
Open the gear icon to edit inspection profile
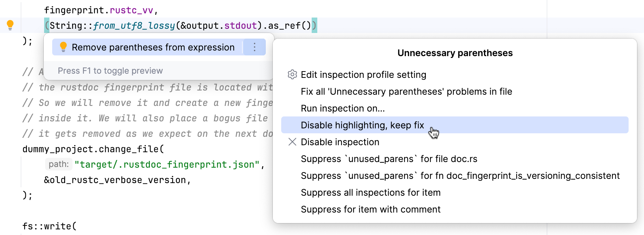tap(292, 74)
